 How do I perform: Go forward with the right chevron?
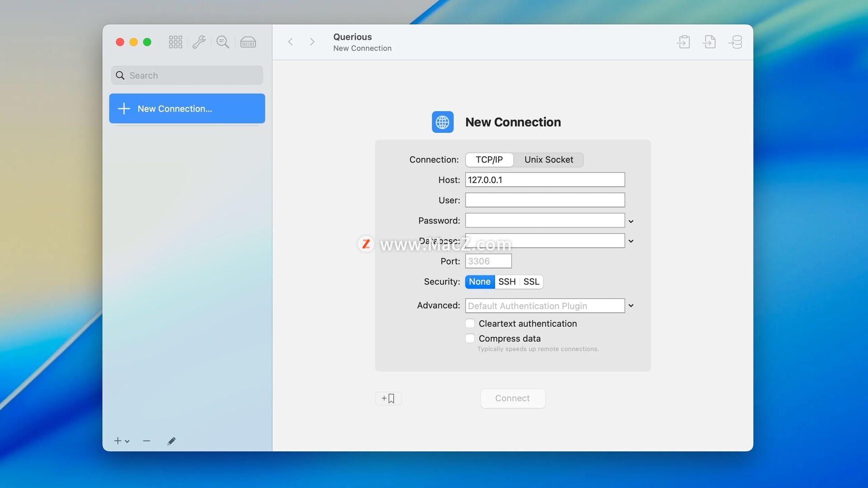click(312, 42)
